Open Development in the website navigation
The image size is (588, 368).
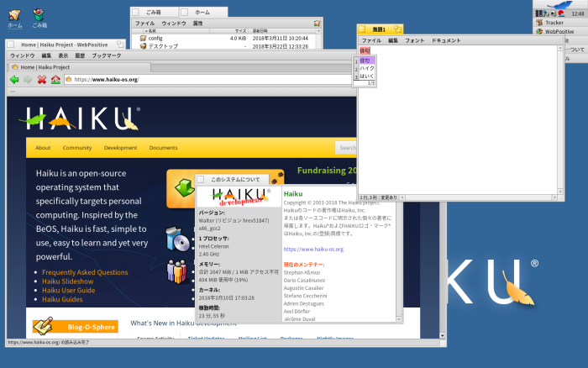(x=120, y=148)
